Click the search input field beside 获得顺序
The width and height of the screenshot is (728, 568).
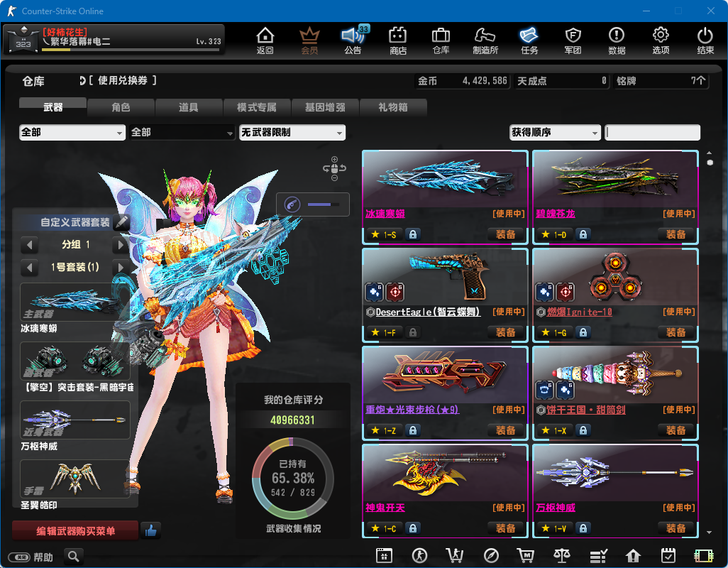point(652,132)
